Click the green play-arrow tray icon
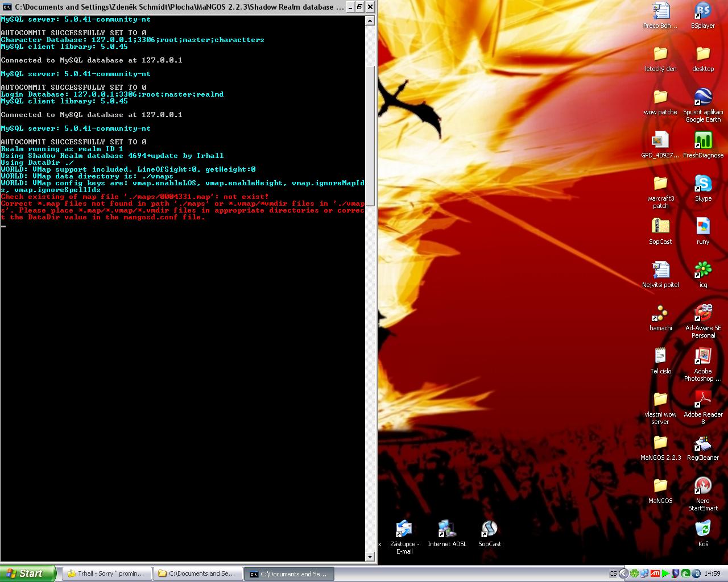The width and height of the screenshot is (728, 582). click(x=665, y=573)
